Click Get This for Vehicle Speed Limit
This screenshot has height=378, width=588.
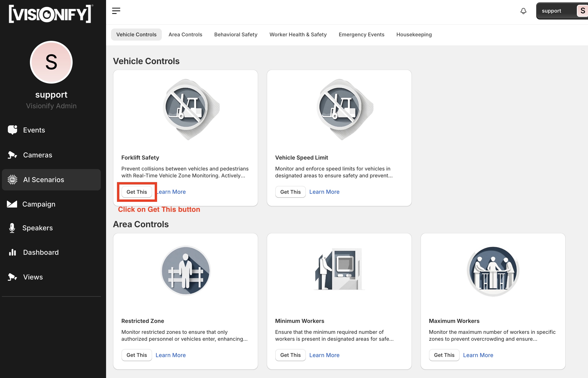tap(290, 192)
